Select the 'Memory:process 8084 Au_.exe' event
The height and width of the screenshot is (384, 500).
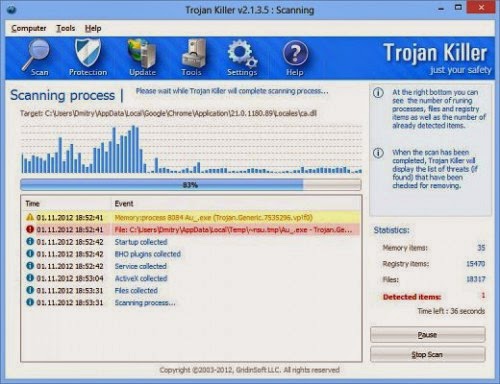213,218
